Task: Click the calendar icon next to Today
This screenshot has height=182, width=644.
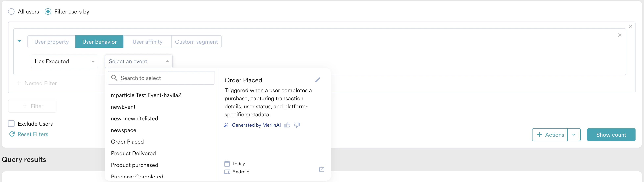Action: [227, 163]
